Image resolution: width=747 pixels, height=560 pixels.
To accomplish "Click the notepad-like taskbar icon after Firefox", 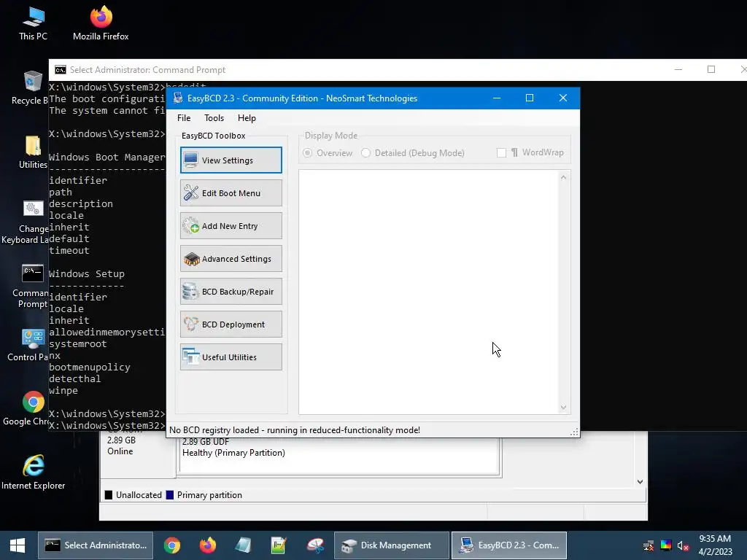I will 243,545.
